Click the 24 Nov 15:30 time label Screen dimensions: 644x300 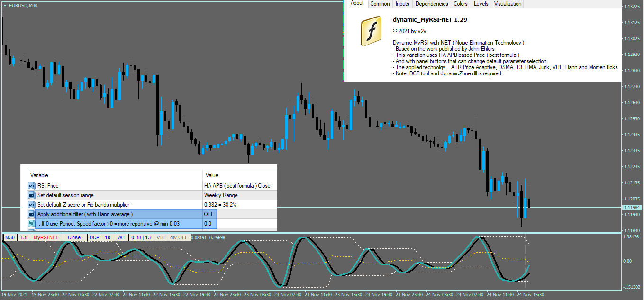531,295
